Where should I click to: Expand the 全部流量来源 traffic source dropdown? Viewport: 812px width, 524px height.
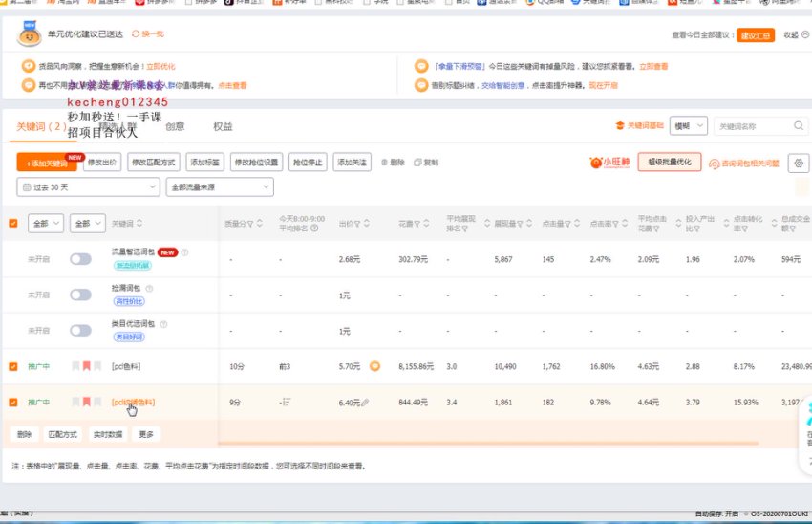pos(220,187)
